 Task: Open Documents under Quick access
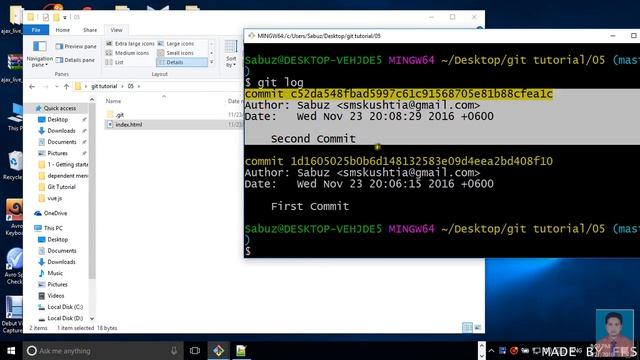pyautogui.click(x=62, y=142)
